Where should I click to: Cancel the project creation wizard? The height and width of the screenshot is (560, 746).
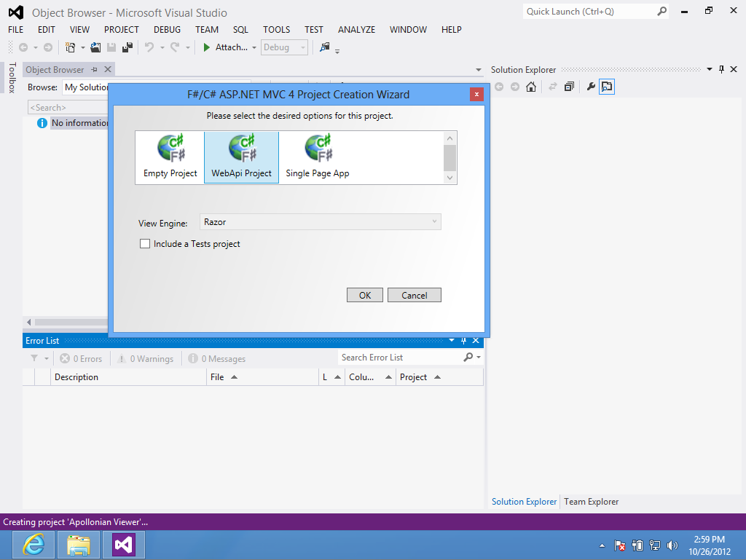(414, 295)
